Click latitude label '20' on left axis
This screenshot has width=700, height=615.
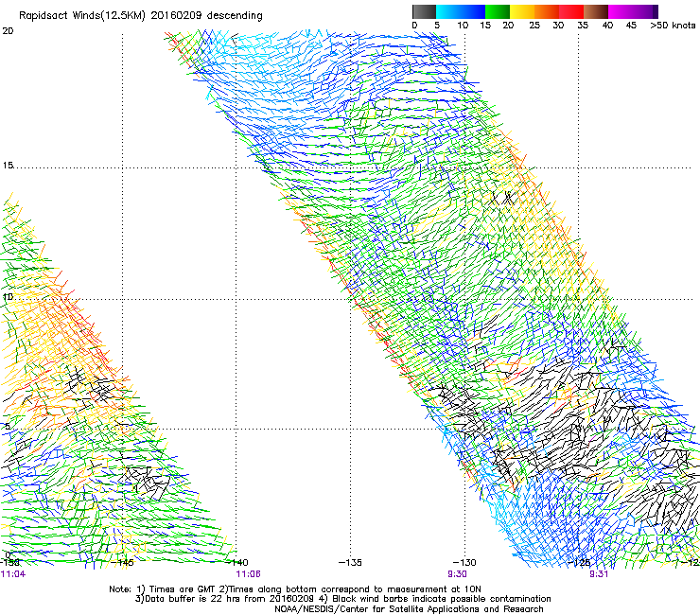tap(8, 31)
